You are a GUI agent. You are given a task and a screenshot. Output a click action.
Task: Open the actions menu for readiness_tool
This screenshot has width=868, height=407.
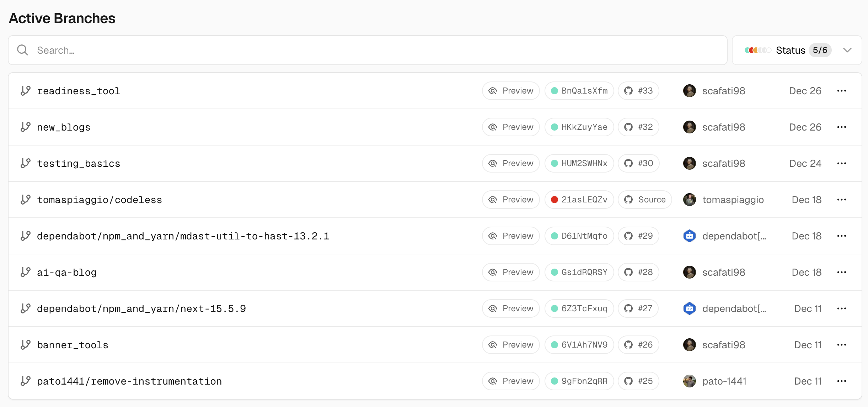point(841,91)
